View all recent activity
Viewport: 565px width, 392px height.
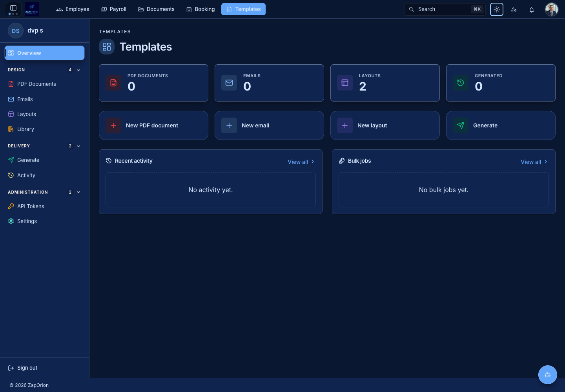pos(301,162)
